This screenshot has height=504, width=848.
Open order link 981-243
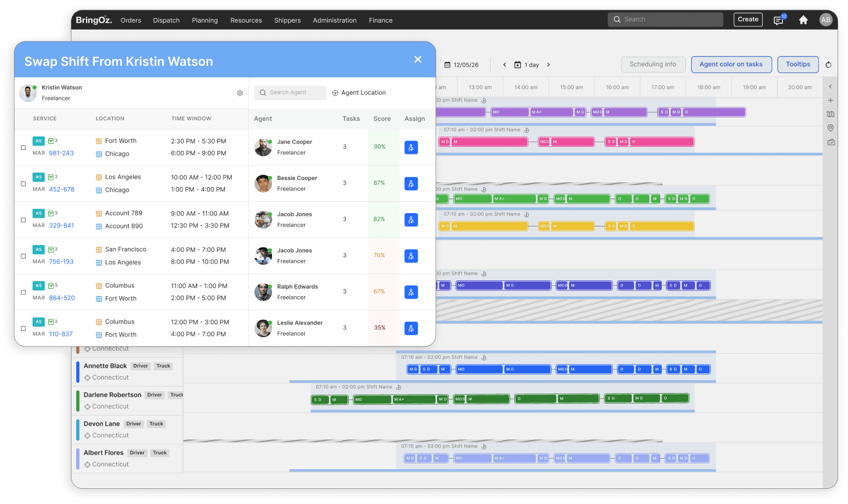tap(61, 153)
